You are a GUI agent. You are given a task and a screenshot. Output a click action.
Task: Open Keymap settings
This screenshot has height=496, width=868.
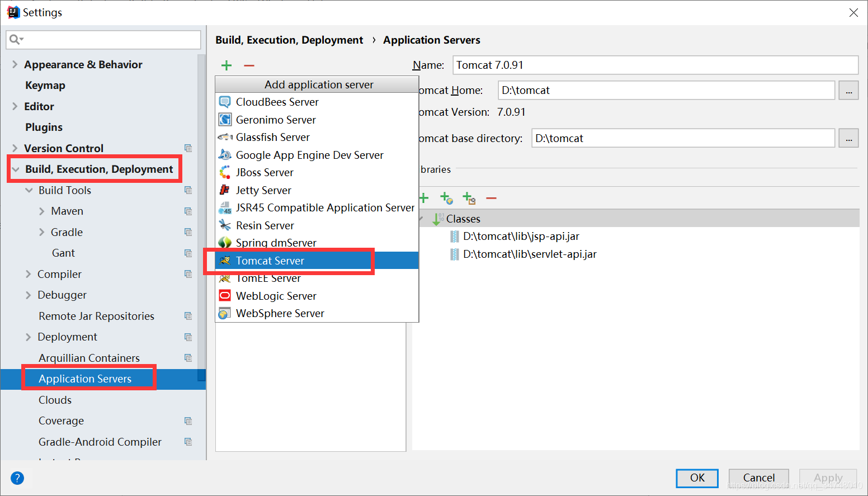point(45,86)
